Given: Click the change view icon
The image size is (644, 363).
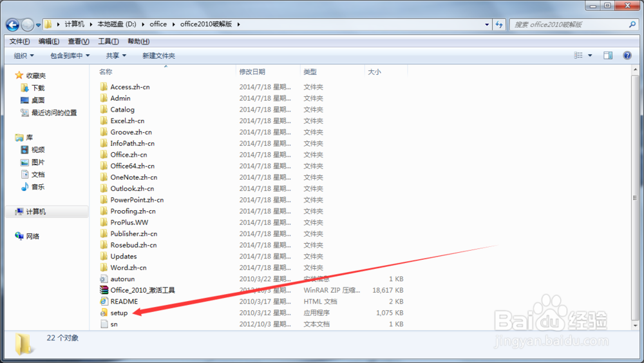Looking at the screenshot, I should pos(578,55).
